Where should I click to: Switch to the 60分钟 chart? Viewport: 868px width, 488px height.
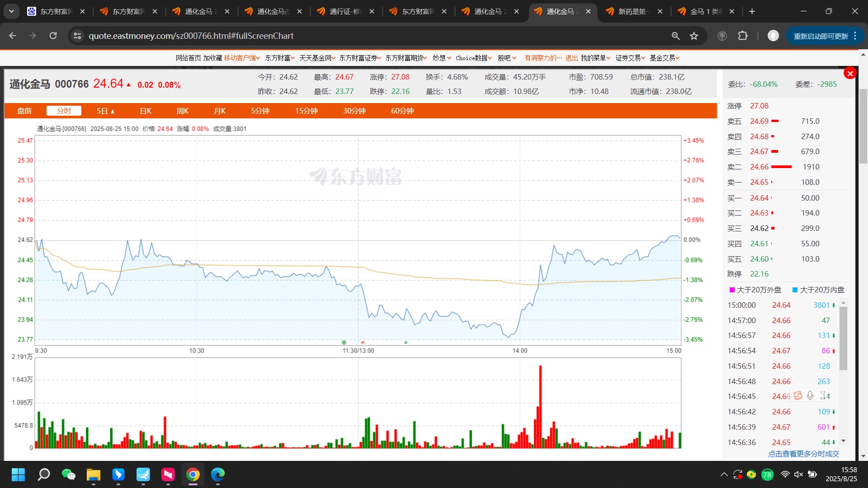[402, 111]
